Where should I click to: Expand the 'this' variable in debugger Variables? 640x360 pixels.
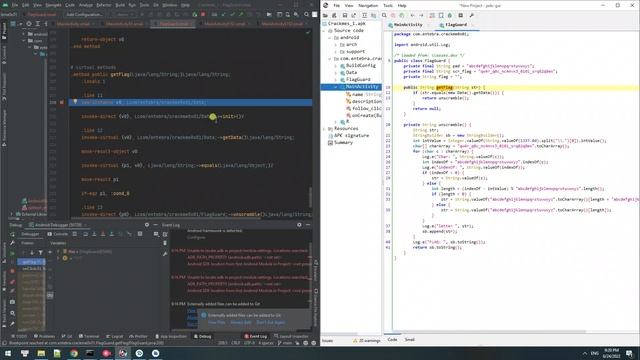click(58, 251)
